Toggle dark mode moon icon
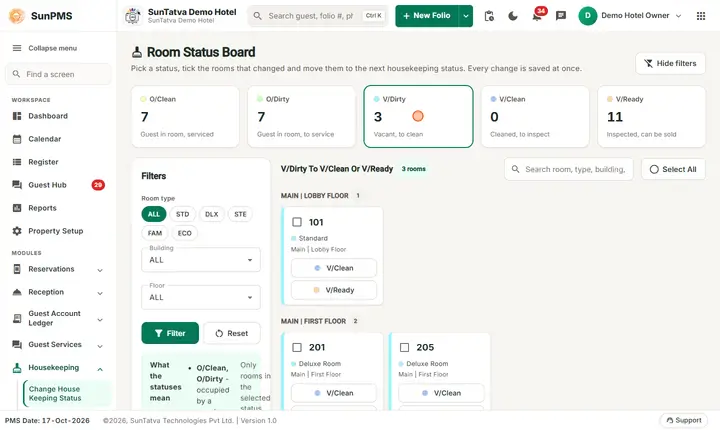The width and height of the screenshot is (720, 430). 513,16
